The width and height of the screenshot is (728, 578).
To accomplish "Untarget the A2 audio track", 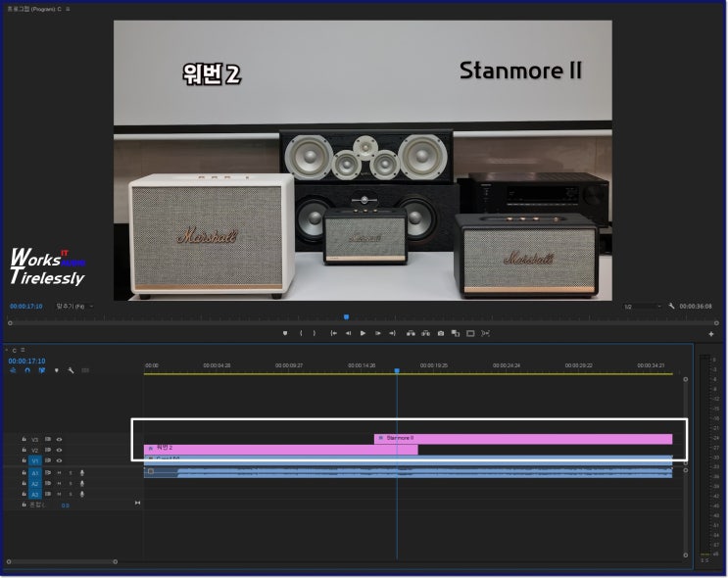I will click(35, 484).
